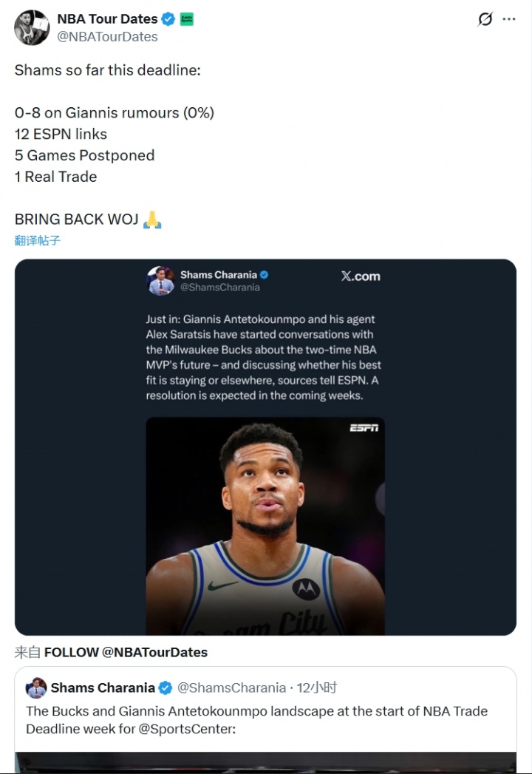Click @ShamsCharania handle in quoted post
Viewport: 532px width, 774px height.
coord(232,688)
